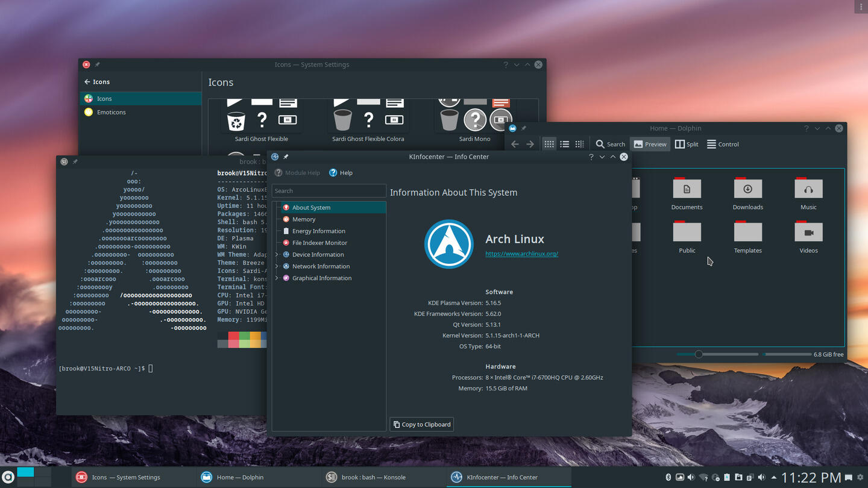Click the battery tray icon
The image size is (868, 488).
727,477
